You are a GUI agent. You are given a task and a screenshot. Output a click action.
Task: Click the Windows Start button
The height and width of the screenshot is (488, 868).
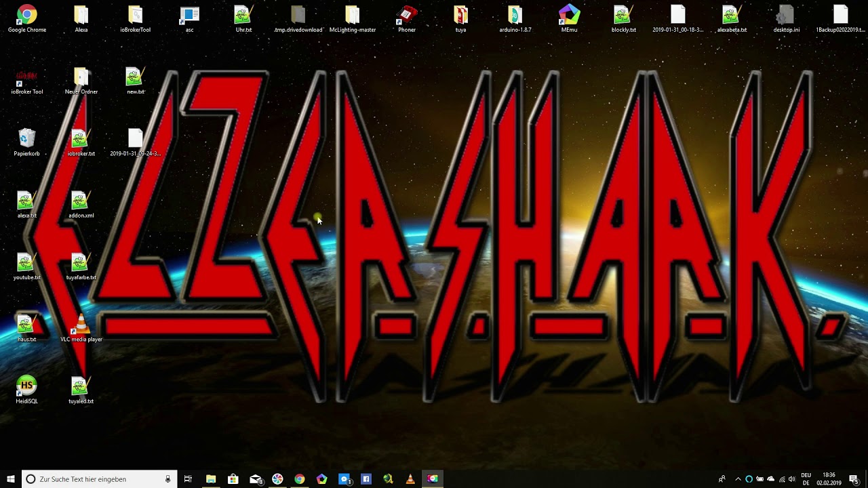[11, 479]
